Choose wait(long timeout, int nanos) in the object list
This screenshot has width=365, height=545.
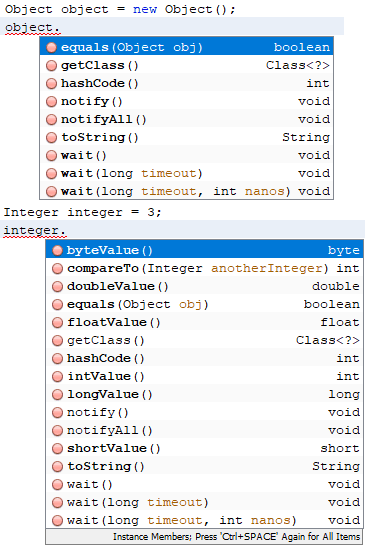pyautogui.click(x=186, y=191)
